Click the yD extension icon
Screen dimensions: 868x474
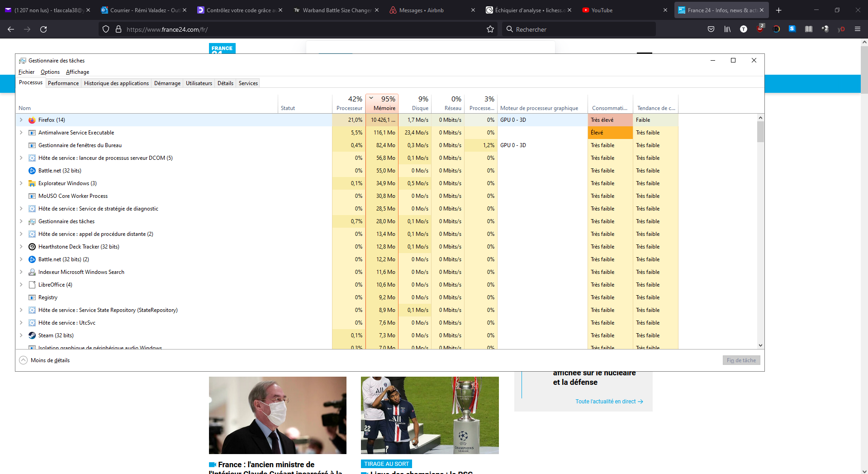841,29
